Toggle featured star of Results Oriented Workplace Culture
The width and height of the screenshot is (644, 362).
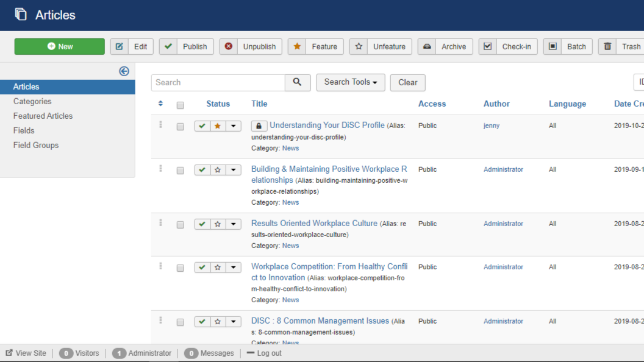coord(218,224)
